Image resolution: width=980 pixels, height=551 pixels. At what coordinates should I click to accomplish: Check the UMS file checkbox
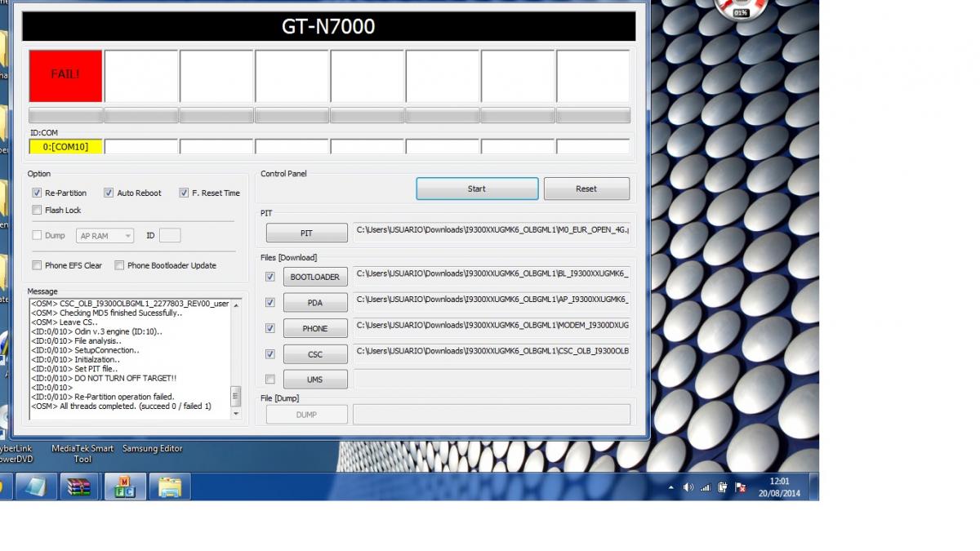click(270, 380)
